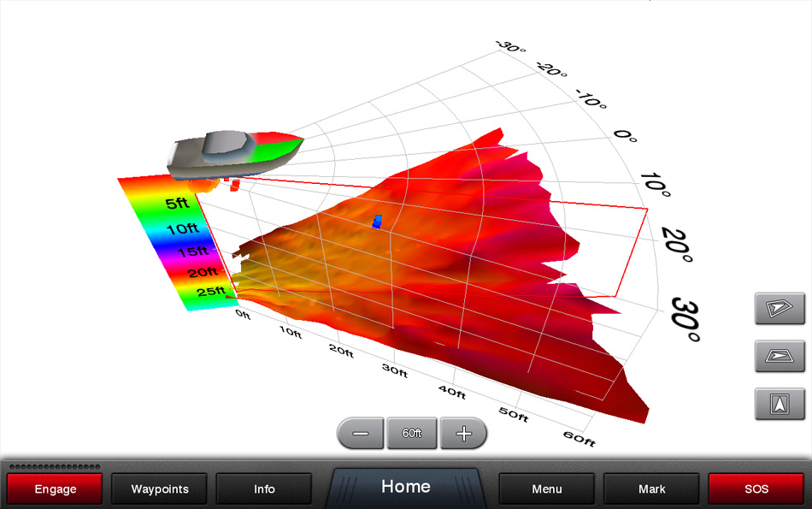Select the 3D perspective view icon

pos(779,309)
